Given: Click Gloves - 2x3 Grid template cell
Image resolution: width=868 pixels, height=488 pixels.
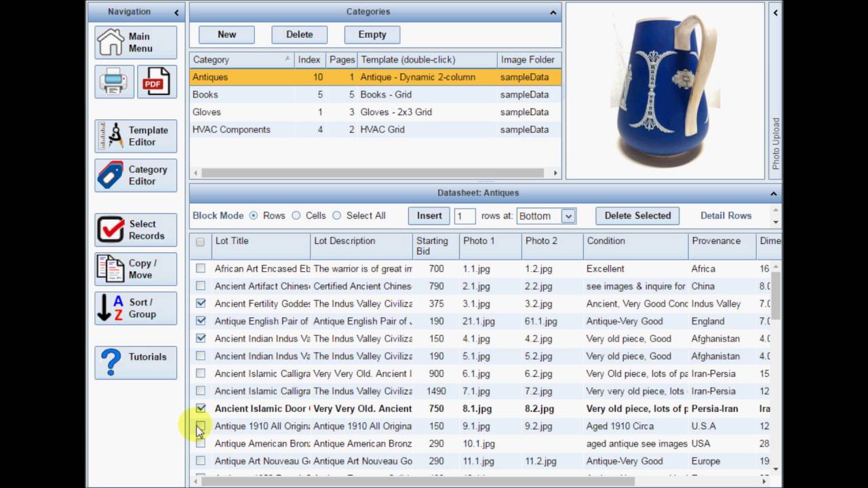Looking at the screenshot, I should tap(427, 113).
